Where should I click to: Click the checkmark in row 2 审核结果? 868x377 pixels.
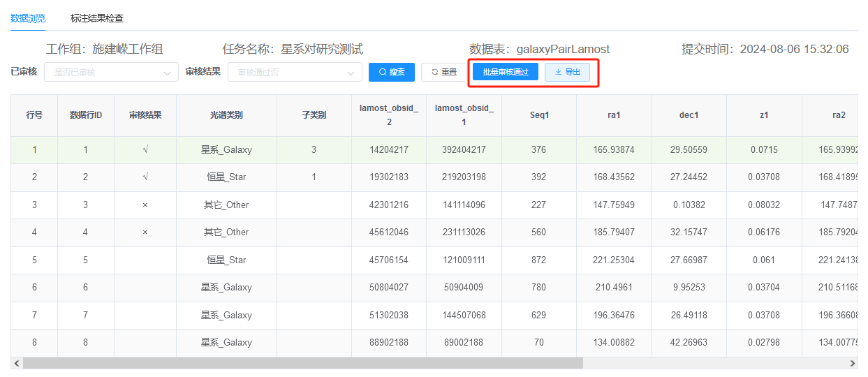click(145, 177)
